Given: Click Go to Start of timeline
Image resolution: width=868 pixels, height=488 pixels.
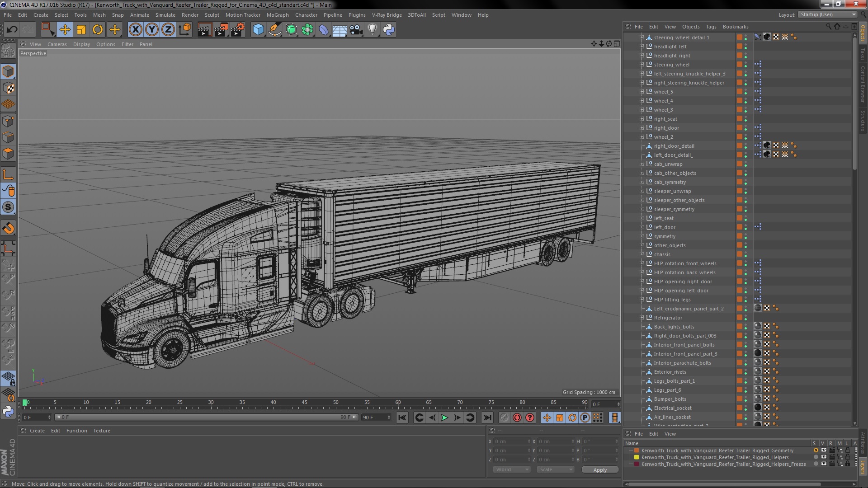Looking at the screenshot, I should click(402, 418).
